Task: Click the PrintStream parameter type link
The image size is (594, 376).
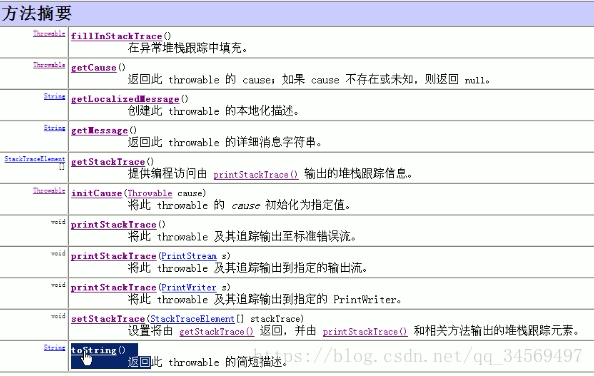Action: (x=189, y=256)
